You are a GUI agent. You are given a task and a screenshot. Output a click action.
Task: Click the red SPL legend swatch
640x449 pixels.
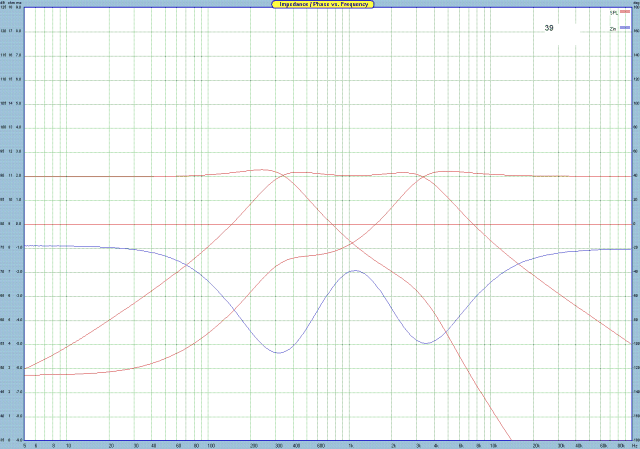(625, 12)
